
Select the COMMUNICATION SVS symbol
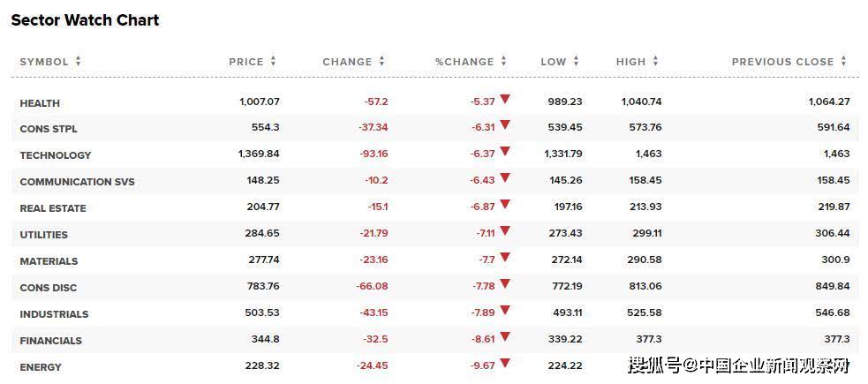pos(77,182)
